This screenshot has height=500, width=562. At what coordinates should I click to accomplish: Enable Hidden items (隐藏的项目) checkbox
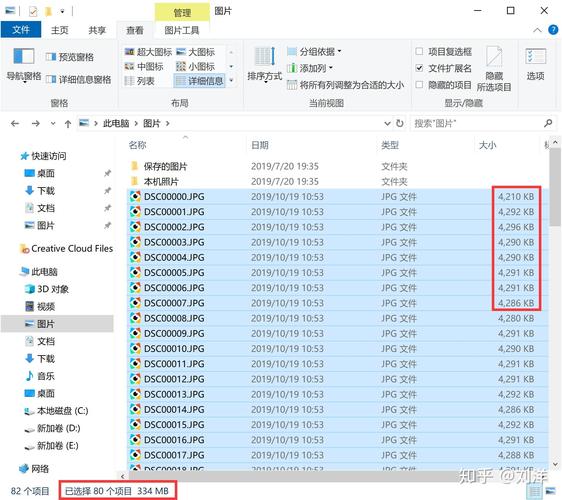click(x=443, y=85)
